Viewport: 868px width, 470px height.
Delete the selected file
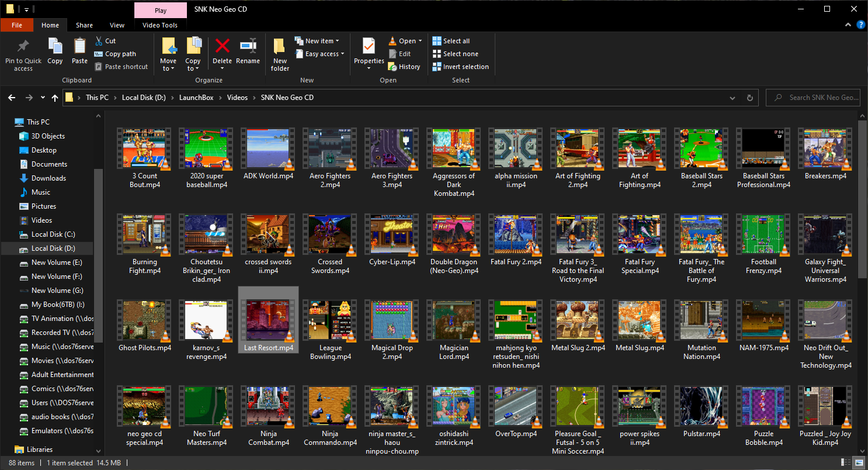(222, 53)
